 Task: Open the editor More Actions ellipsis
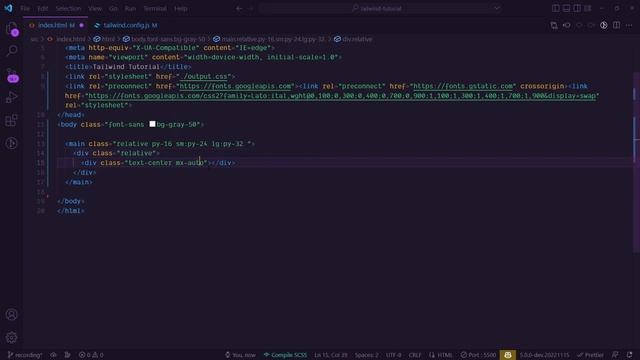coord(629,25)
